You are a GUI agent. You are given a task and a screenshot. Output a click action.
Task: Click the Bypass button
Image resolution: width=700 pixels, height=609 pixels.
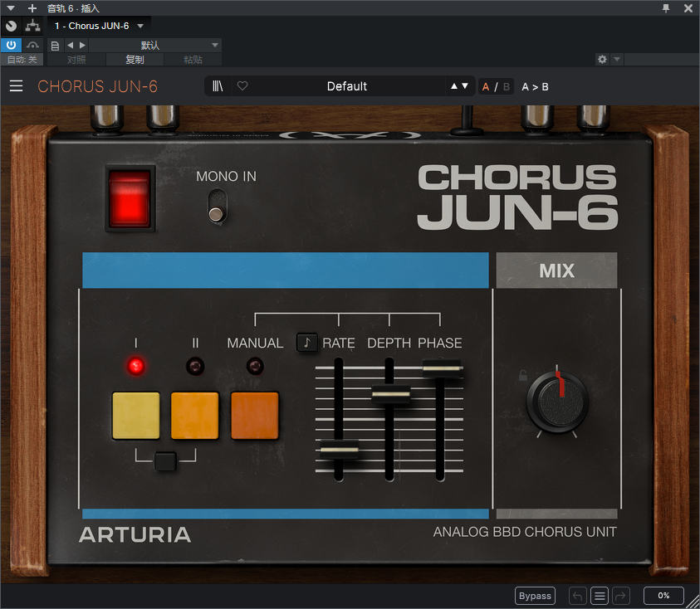coord(535,596)
